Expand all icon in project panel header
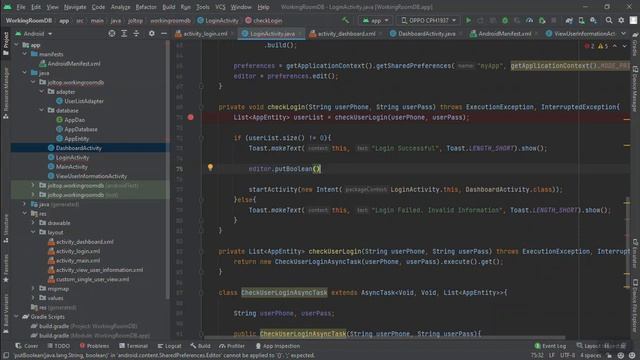The image size is (640, 360). tap(124, 33)
